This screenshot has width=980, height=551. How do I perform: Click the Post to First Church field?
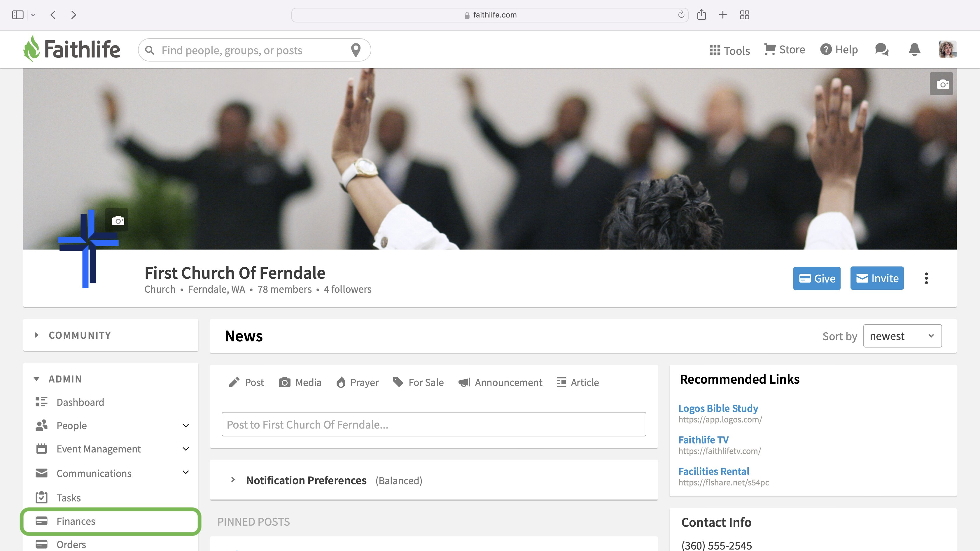434,424
